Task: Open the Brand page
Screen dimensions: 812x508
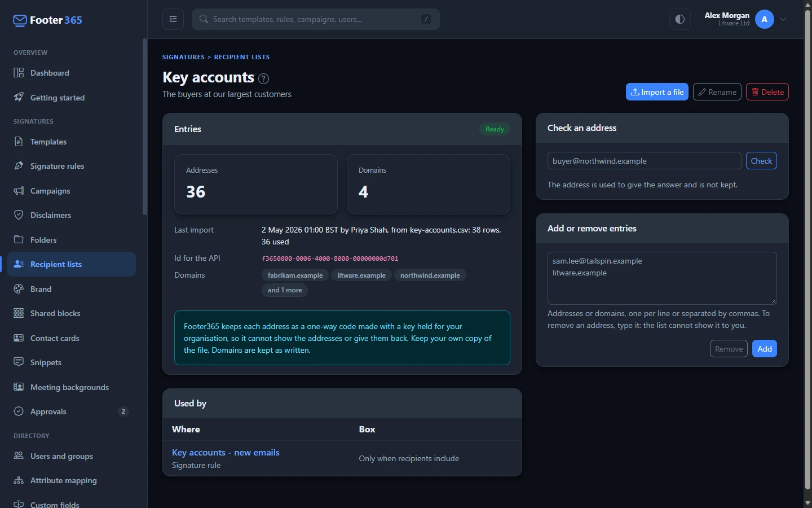Action: pyautogui.click(x=71, y=289)
